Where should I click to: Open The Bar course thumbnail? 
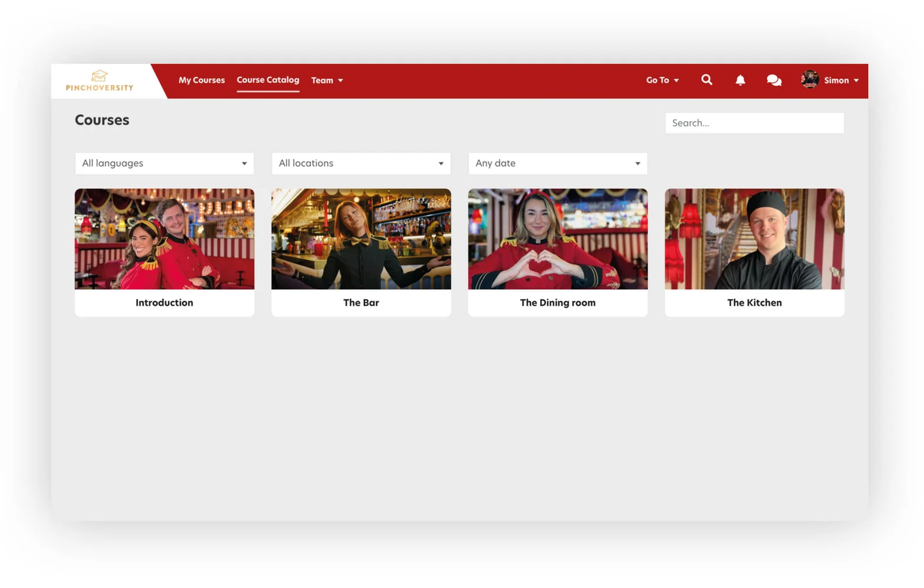[x=361, y=239]
